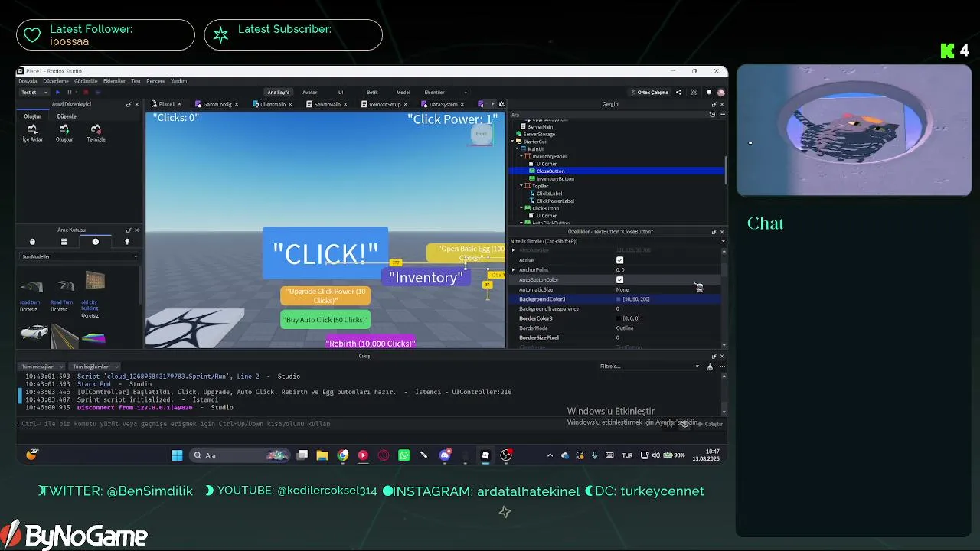Image resolution: width=980 pixels, height=551 pixels.
Task: Switch to the Avatar ribbon tab
Action: click(309, 92)
